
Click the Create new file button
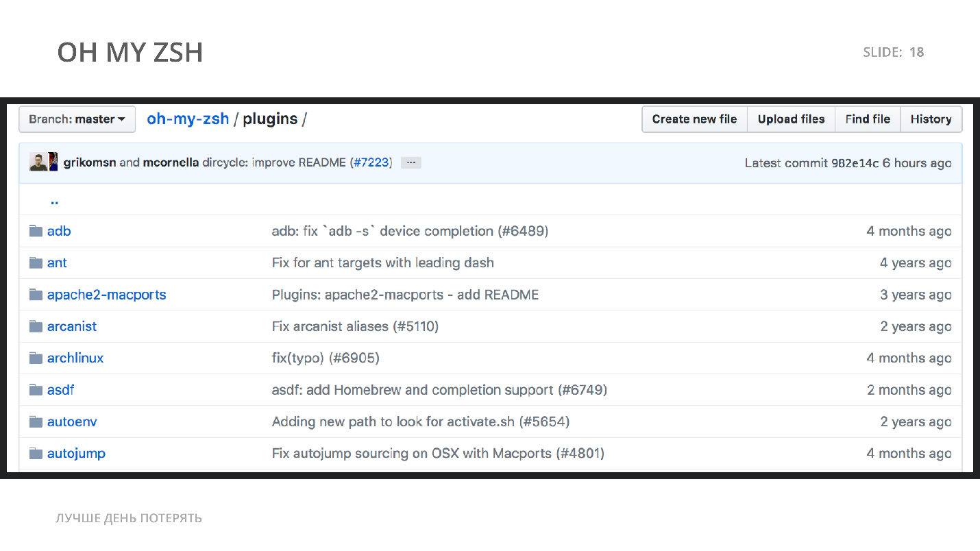[694, 119]
